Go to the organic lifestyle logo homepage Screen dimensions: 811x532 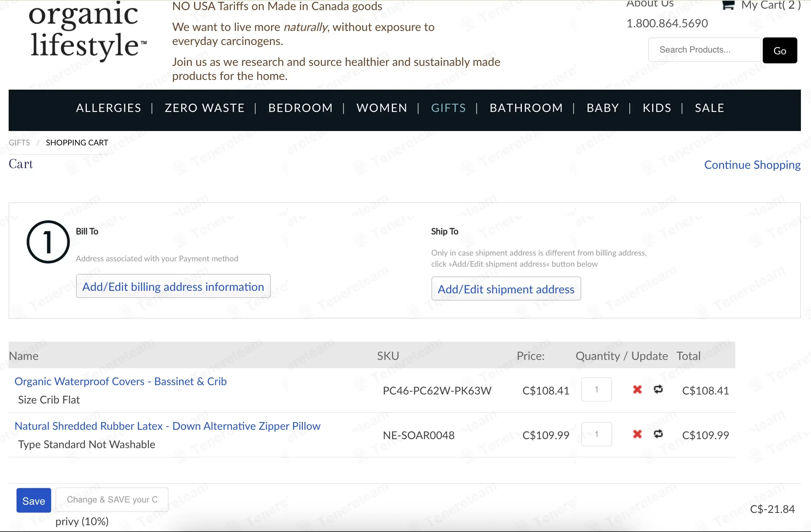88,31
